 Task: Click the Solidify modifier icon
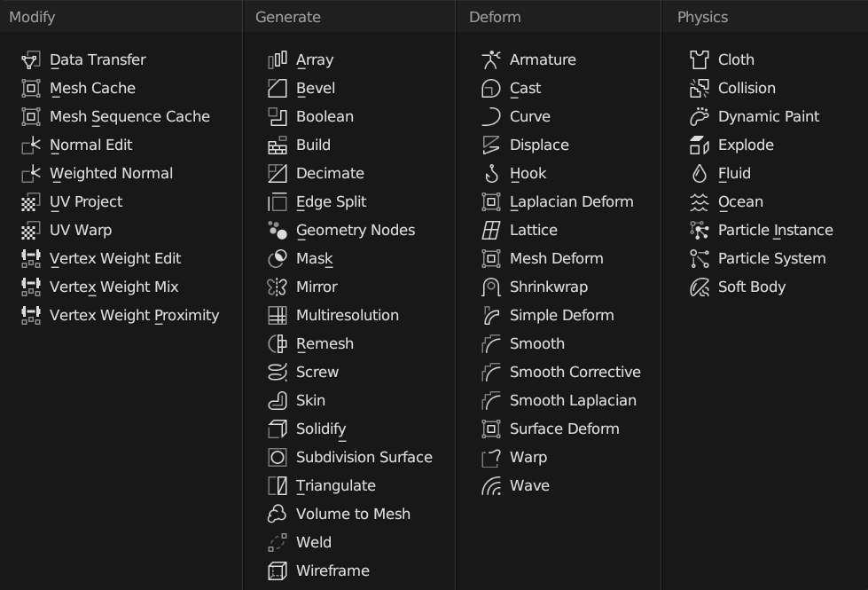(x=278, y=429)
